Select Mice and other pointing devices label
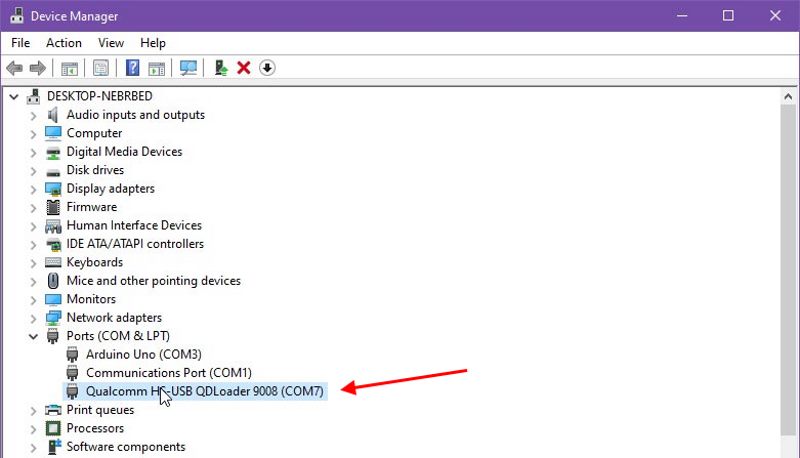 pos(154,281)
